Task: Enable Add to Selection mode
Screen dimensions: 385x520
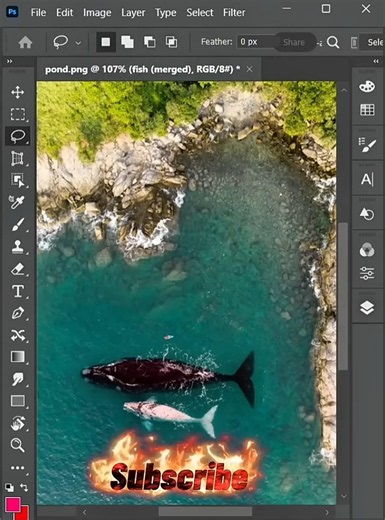Action: pos(127,42)
